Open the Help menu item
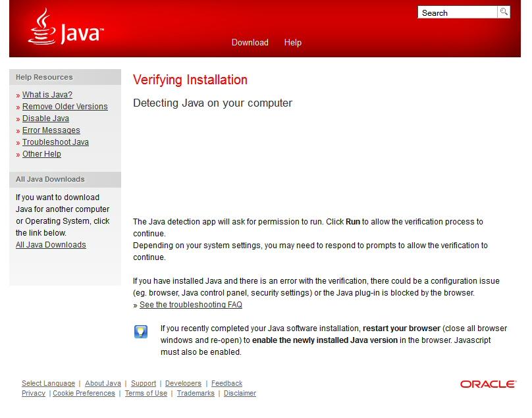 click(x=293, y=42)
